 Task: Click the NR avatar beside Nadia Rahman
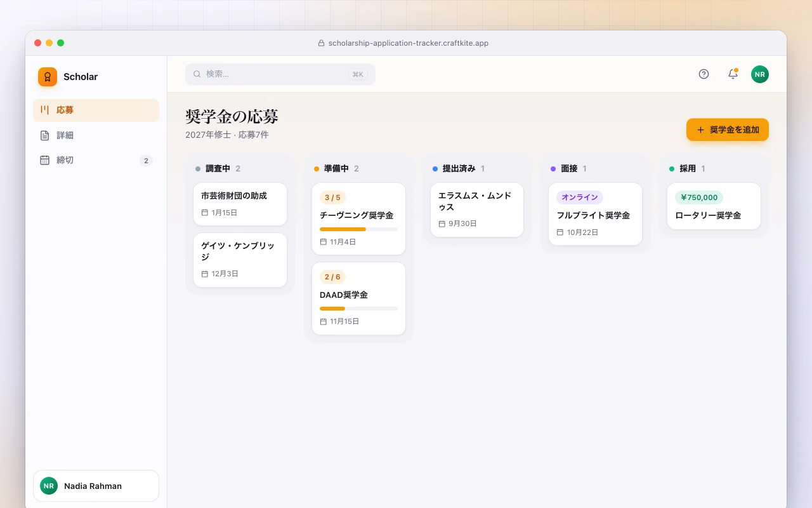pos(49,486)
